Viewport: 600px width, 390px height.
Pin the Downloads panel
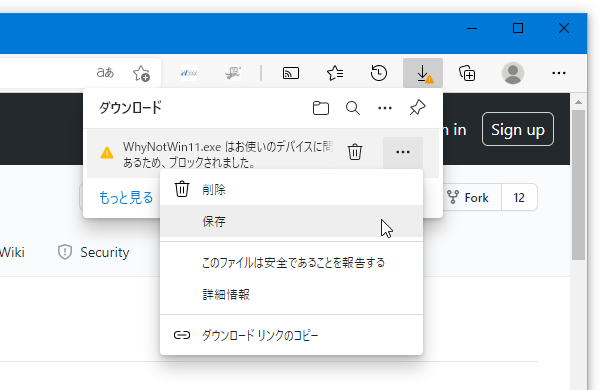tap(417, 108)
